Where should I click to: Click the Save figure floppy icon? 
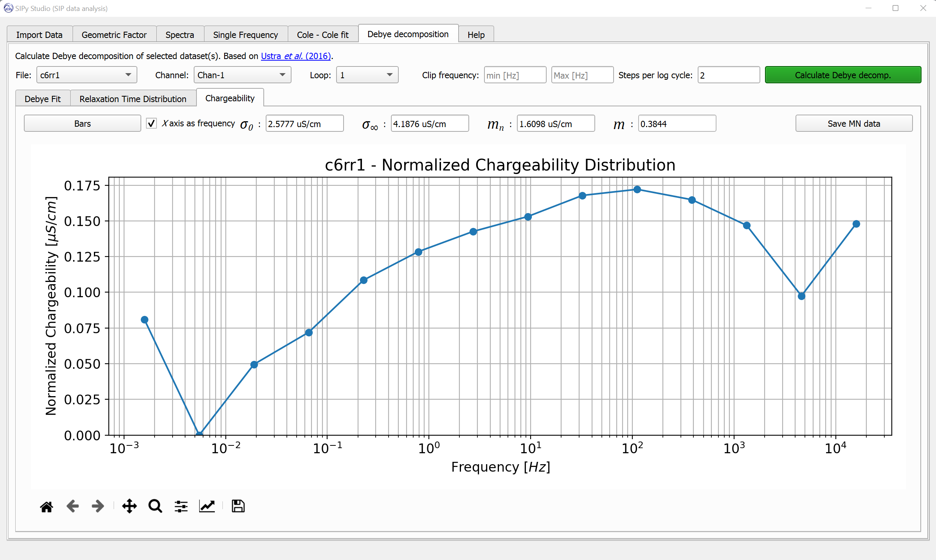click(x=238, y=506)
